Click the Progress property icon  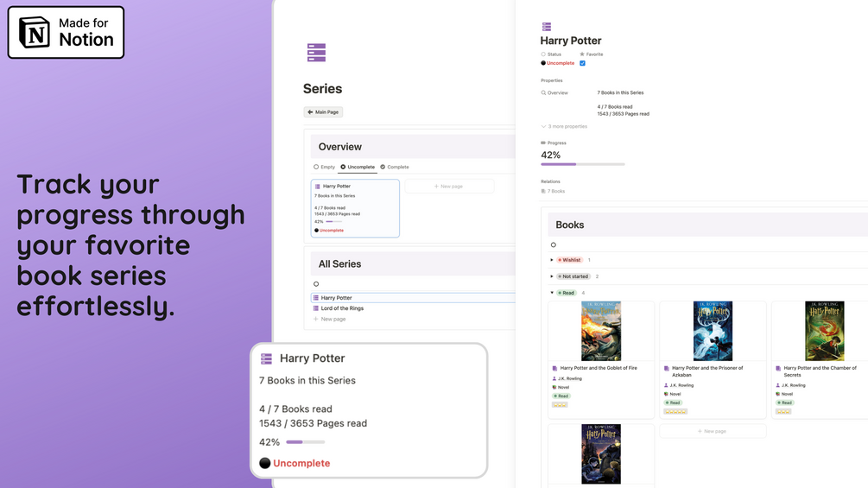tap(543, 143)
